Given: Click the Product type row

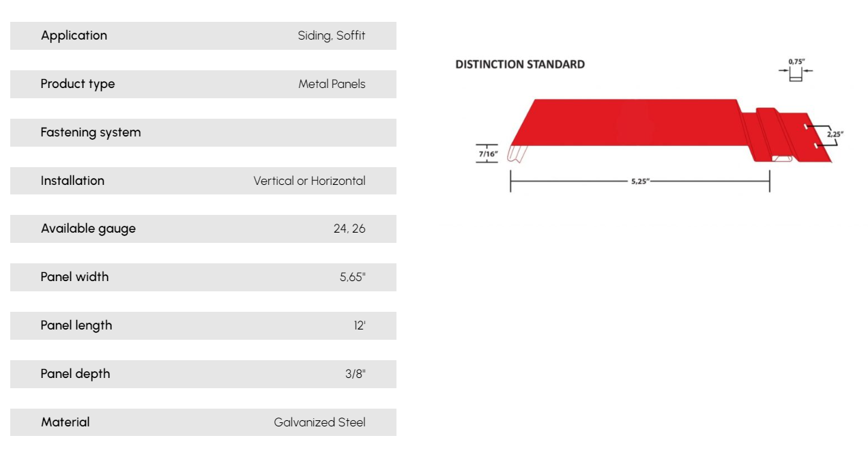Looking at the screenshot, I should 203,84.
